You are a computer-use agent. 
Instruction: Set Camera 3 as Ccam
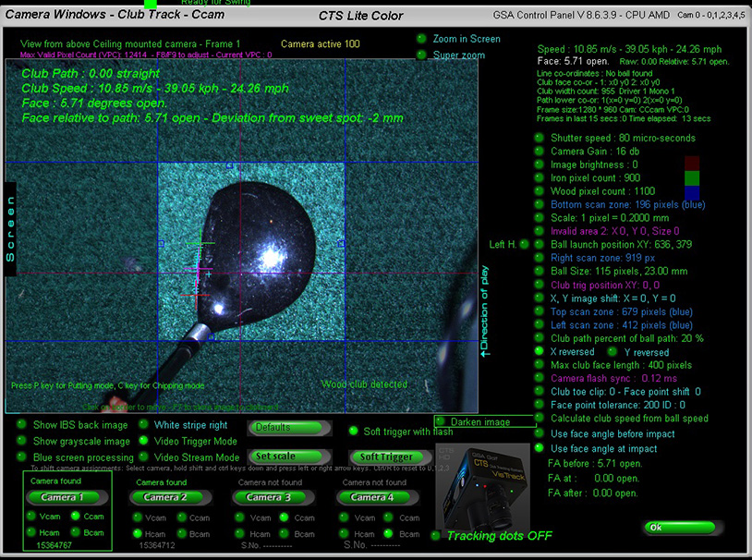284,517
